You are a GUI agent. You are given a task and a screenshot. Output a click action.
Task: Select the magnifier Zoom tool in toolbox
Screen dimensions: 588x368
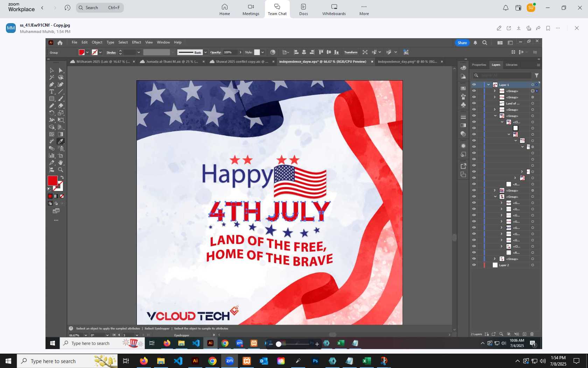(x=61, y=170)
